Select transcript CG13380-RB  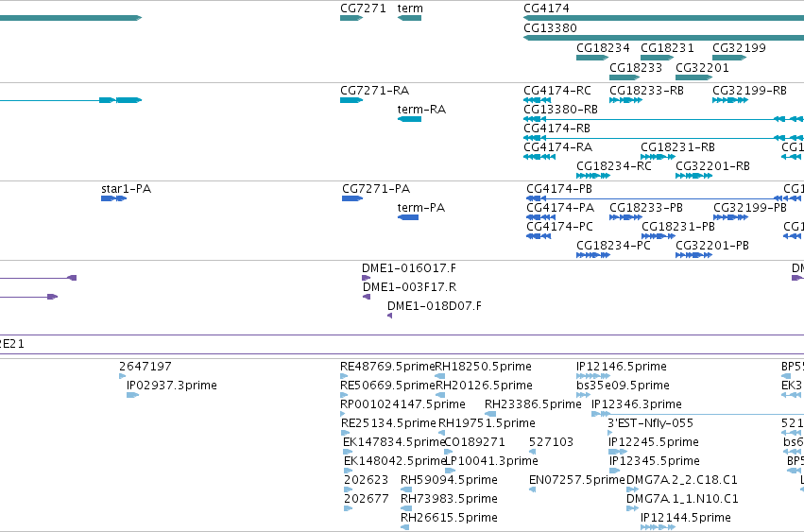pos(663,119)
